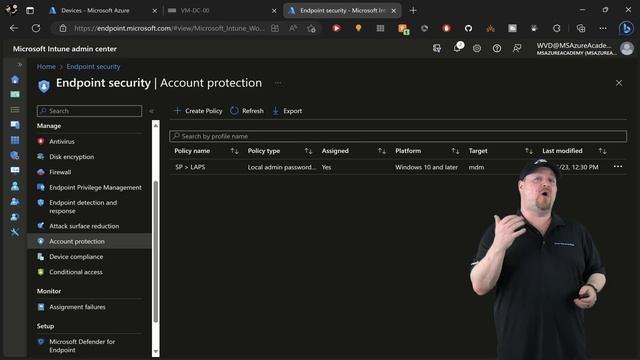Open the Users icon in left rail
This screenshot has height=360, width=640.
[x=15, y=186]
